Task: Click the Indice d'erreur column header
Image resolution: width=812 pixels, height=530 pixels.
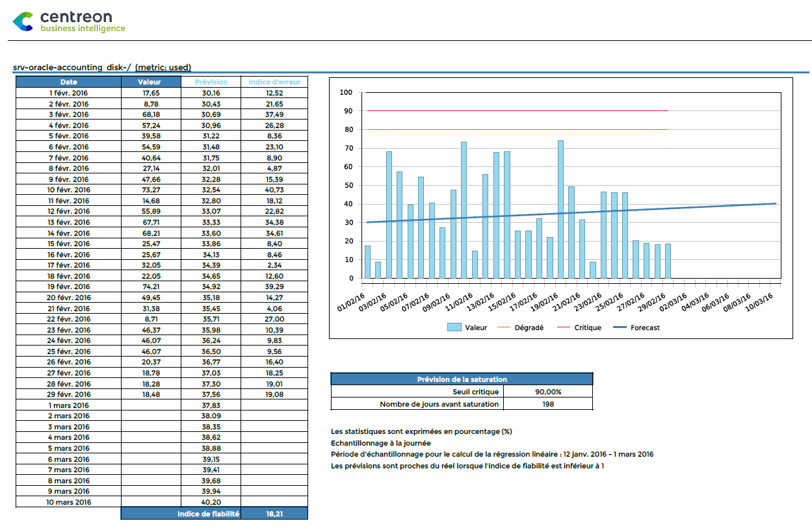Action: (x=274, y=82)
